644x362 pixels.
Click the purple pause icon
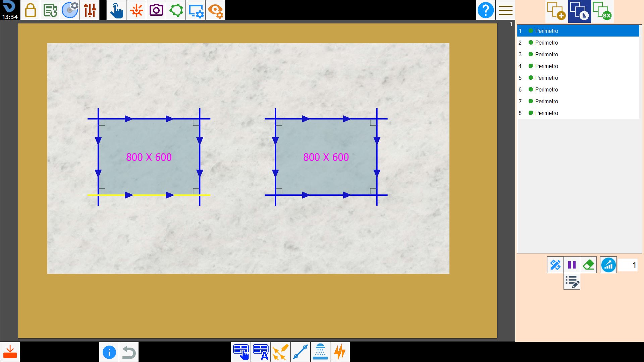coord(572,265)
